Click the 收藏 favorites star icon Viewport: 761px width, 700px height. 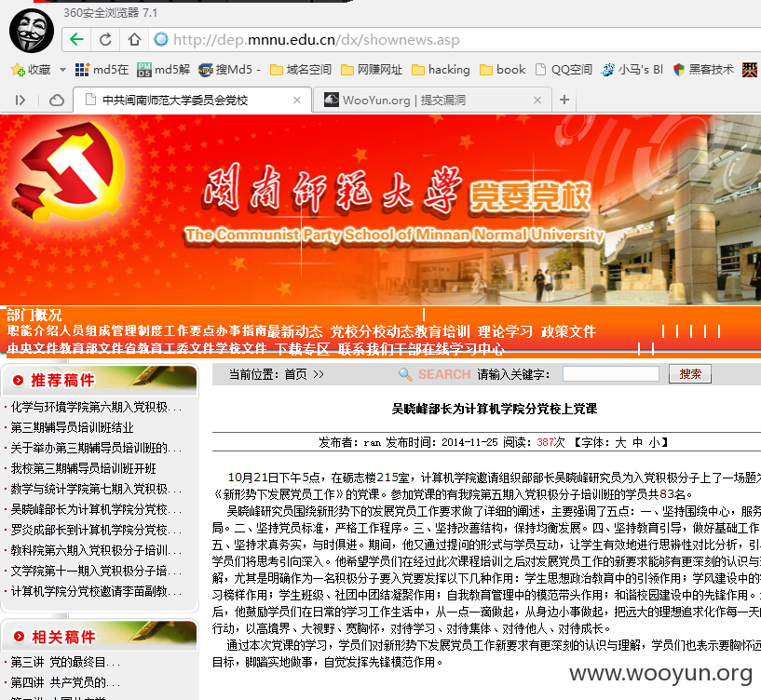(18, 70)
